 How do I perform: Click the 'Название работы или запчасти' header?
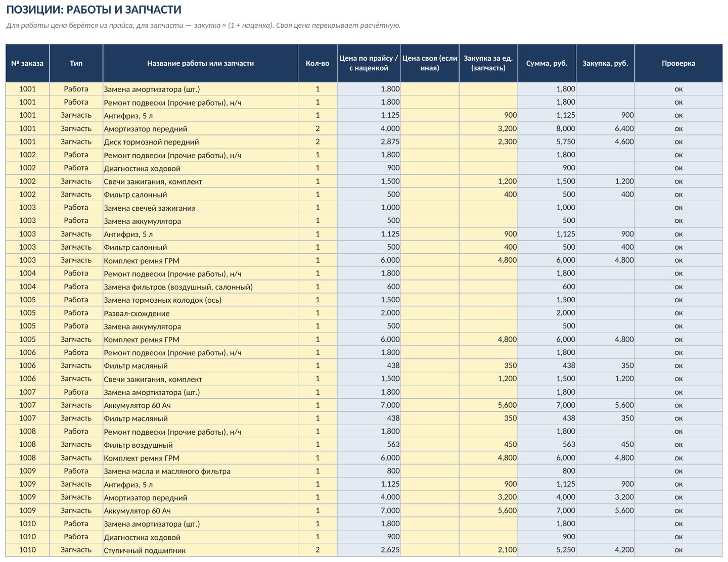click(x=200, y=63)
